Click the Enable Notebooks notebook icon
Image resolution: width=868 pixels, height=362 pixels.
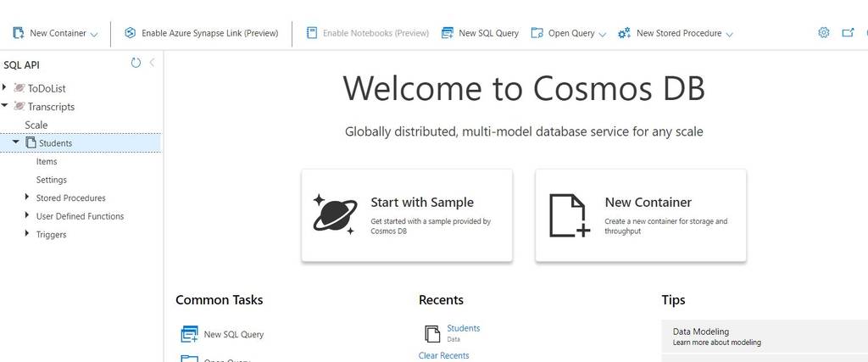point(312,33)
